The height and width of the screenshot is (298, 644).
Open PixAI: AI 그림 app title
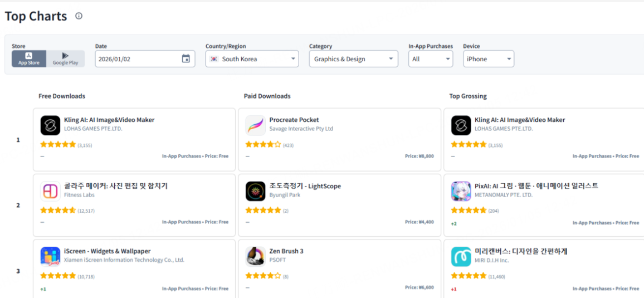pos(536,186)
